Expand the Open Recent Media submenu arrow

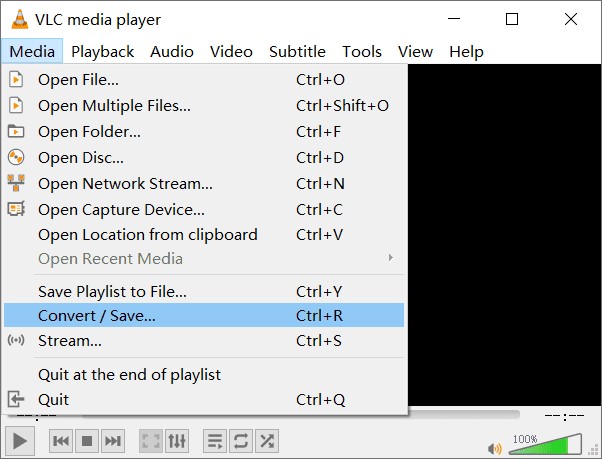[391, 258]
